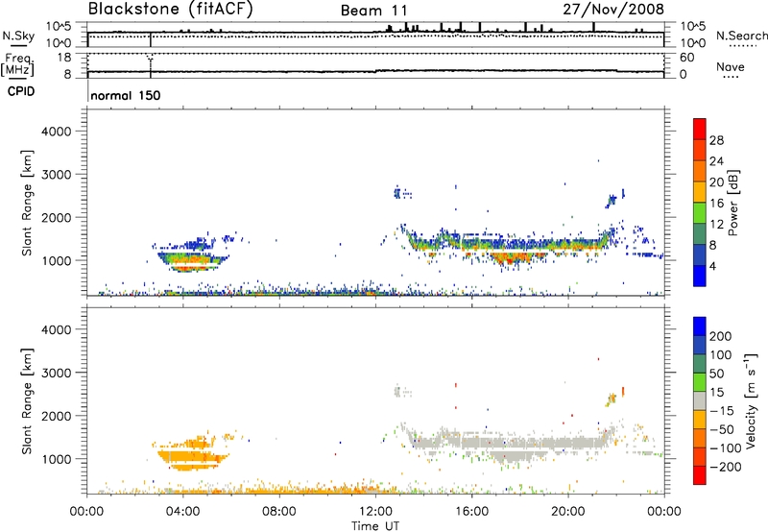The width and height of the screenshot is (768, 532).
Task: Click the dotted line sample under N.Search
Action: (x=743, y=46)
